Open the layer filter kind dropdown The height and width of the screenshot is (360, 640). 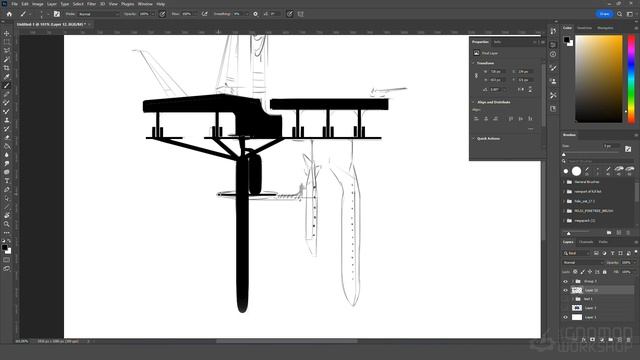(577, 253)
